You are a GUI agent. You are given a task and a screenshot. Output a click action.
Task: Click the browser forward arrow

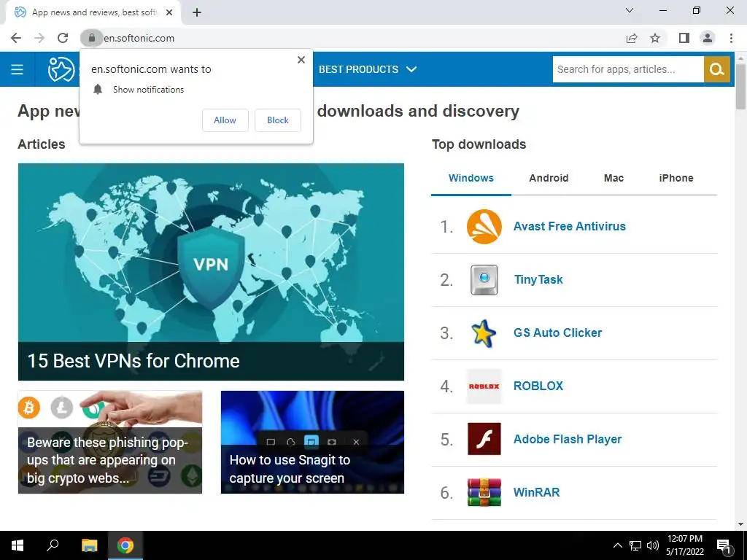click(39, 38)
